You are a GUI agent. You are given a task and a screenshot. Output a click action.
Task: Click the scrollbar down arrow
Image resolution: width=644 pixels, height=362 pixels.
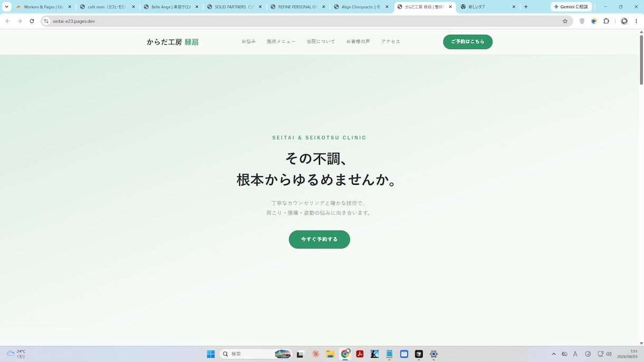[641, 343]
